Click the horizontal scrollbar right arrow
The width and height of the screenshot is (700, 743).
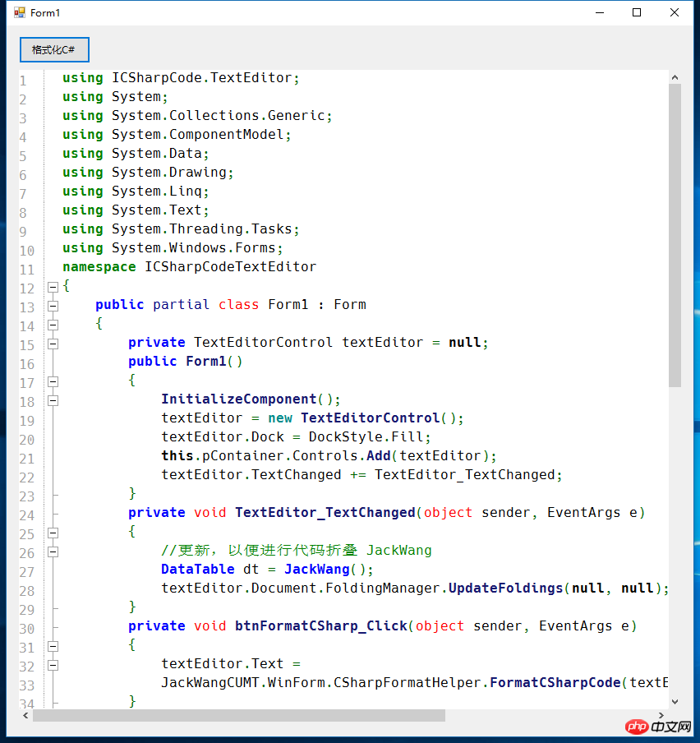(x=661, y=716)
